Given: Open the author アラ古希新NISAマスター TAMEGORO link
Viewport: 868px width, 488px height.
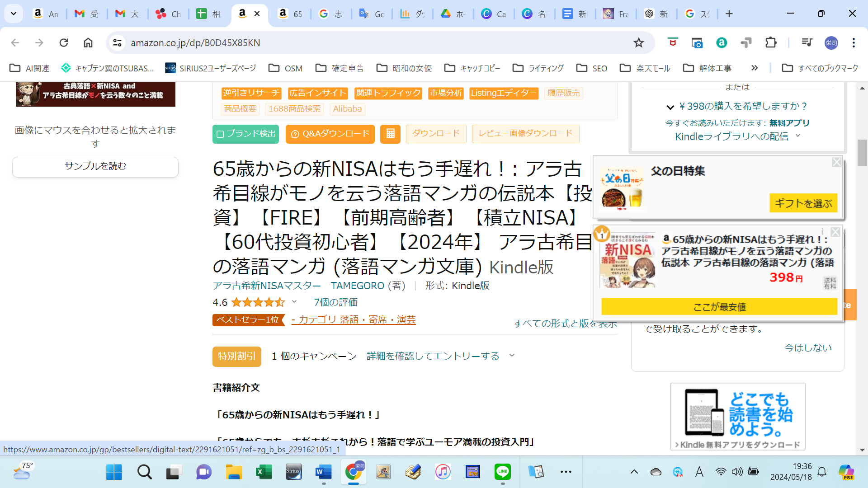Looking at the screenshot, I should [x=298, y=286].
